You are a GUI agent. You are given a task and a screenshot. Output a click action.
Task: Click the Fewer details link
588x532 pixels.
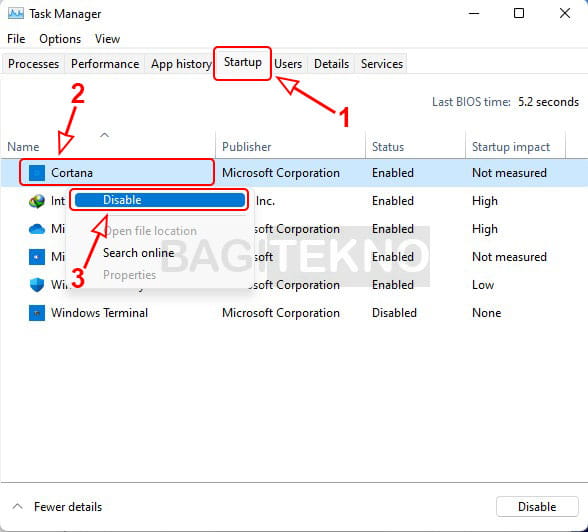[68, 507]
